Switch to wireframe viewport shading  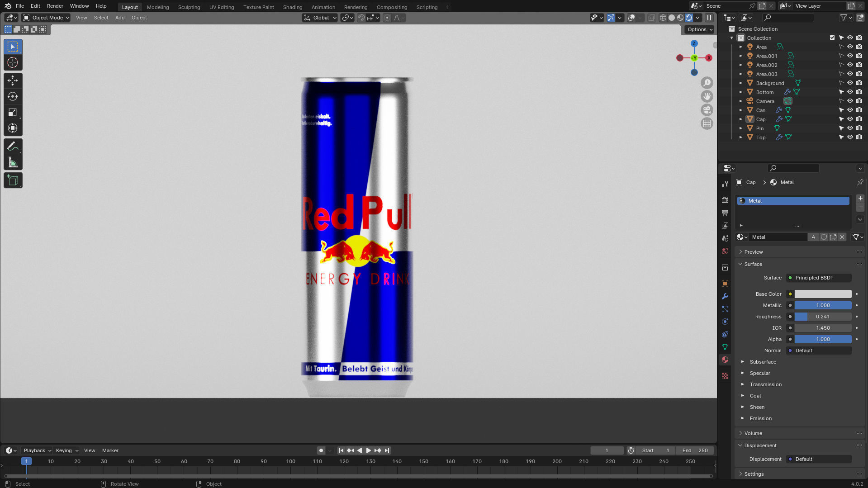[663, 18]
